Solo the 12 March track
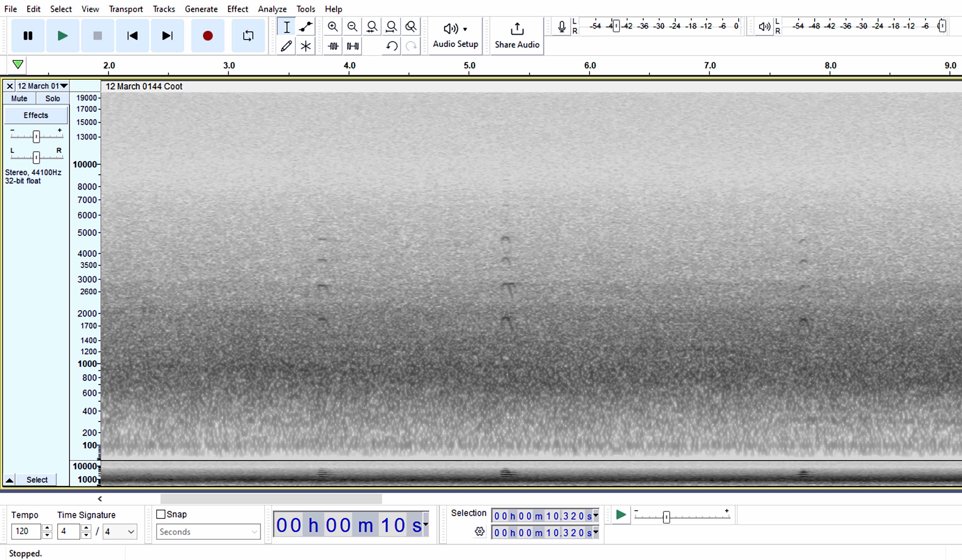This screenshot has width=962, height=560. tap(52, 98)
